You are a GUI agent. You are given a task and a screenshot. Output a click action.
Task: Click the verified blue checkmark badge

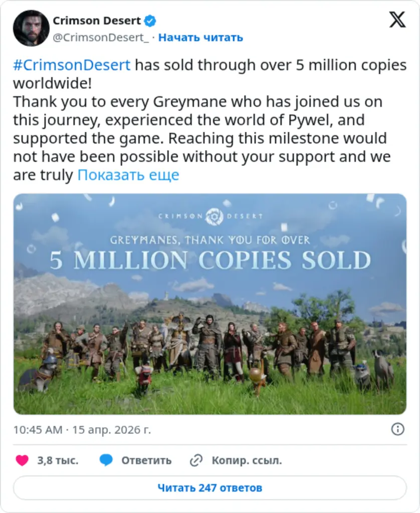[149, 21]
